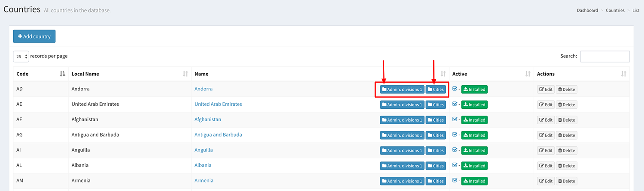Delete the Andorra row
This screenshot has height=191, width=644.
coord(566,90)
